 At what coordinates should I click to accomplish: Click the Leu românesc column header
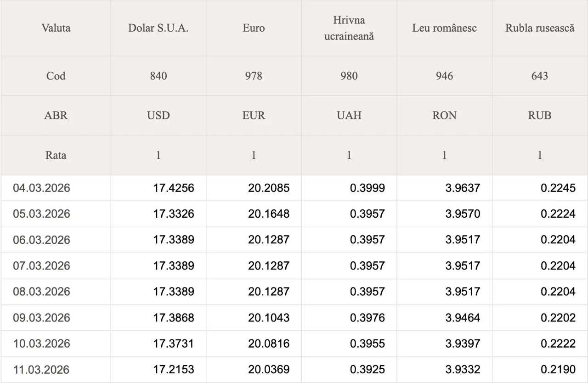pos(444,28)
